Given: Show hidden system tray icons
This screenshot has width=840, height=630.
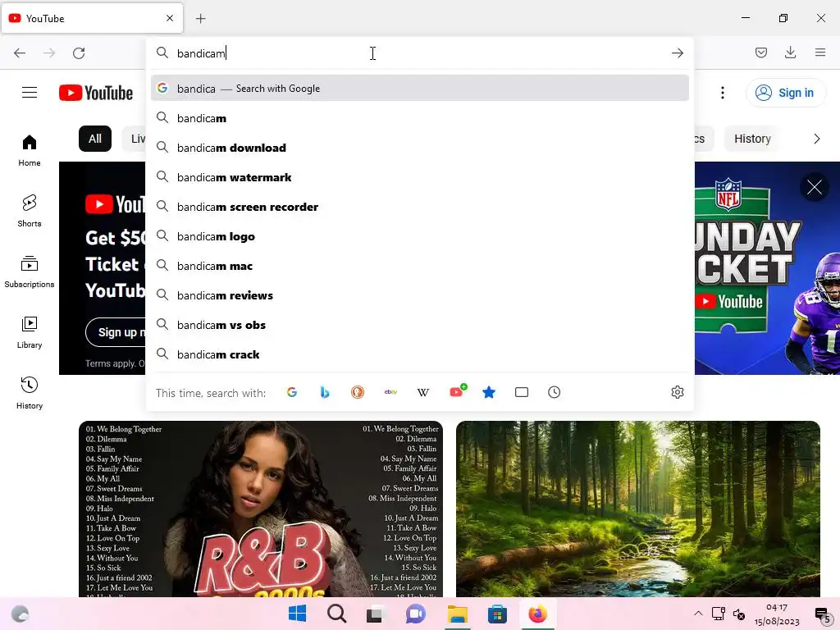Looking at the screenshot, I should (x=698, y=614).
